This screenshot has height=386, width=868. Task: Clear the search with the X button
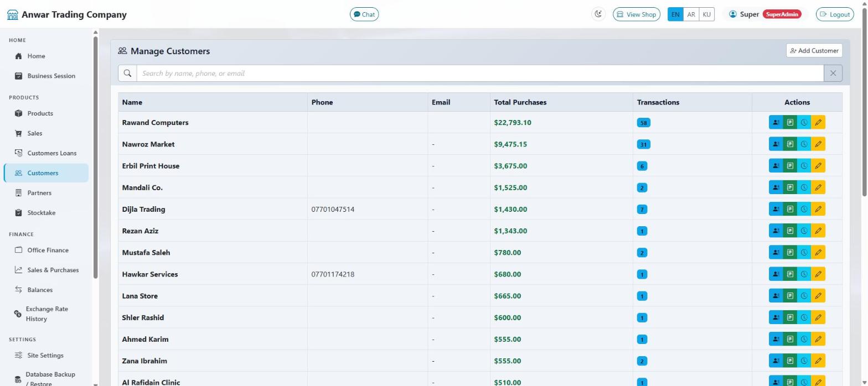833,73
